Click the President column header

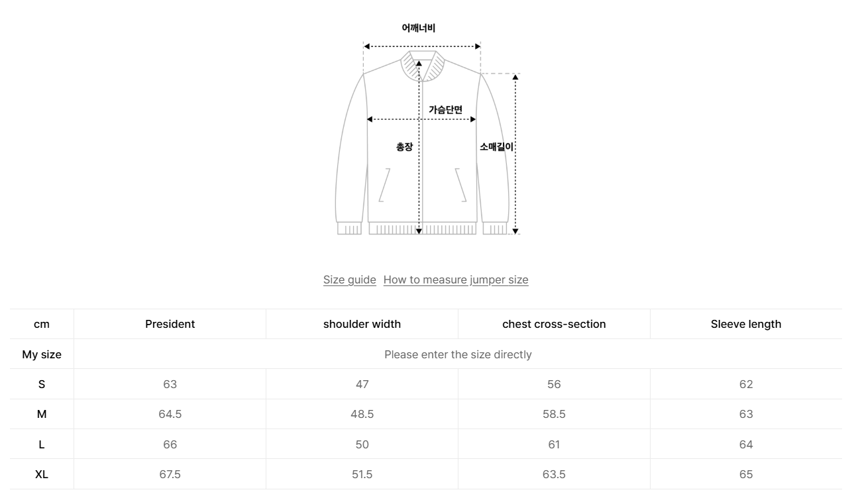click(170, 324)
